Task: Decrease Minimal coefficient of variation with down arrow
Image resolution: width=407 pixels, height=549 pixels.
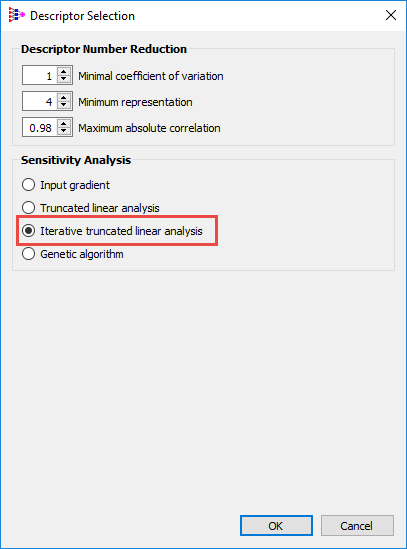Action: pos(64,79)
